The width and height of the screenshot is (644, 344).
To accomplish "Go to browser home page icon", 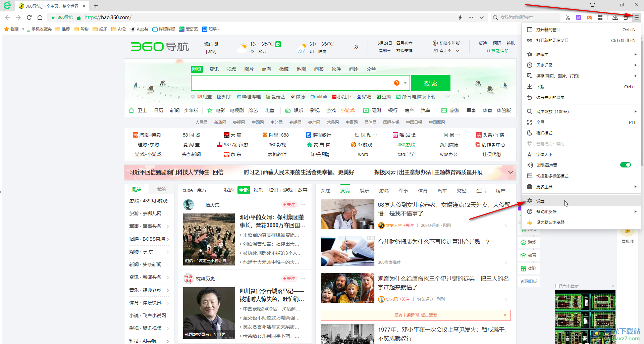I will click(x=40, y=17).
